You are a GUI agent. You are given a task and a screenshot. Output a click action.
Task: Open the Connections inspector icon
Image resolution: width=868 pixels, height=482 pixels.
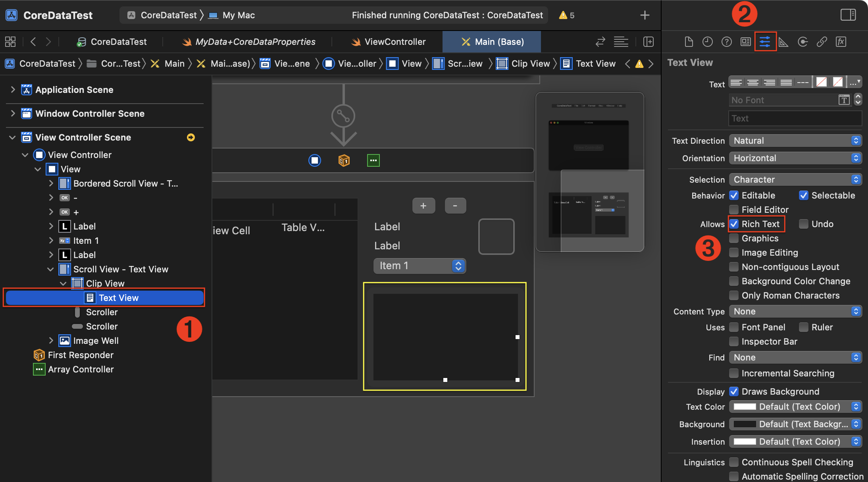(803, 42)
